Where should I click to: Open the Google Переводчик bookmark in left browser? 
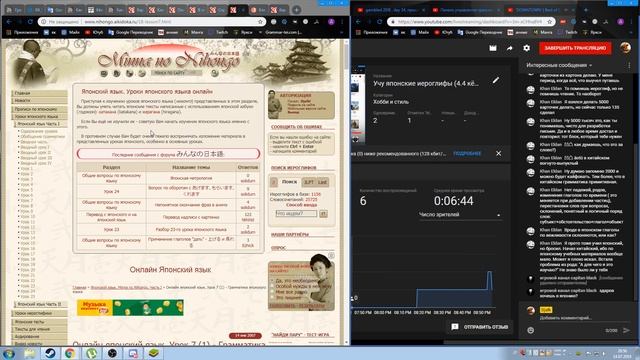click(131, 32)
